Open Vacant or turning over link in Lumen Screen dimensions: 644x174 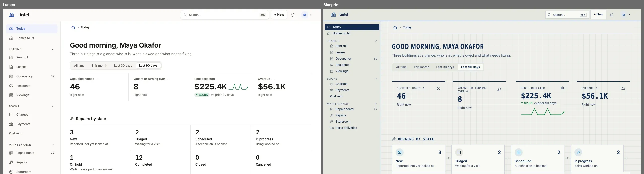[x=152, y=79]
